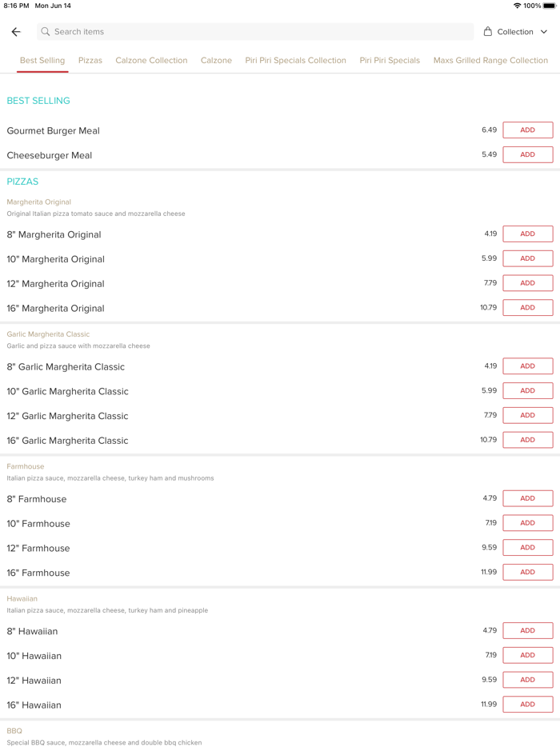
Task: Add 16" Garlic Margherita Classic
Action: 527,440
